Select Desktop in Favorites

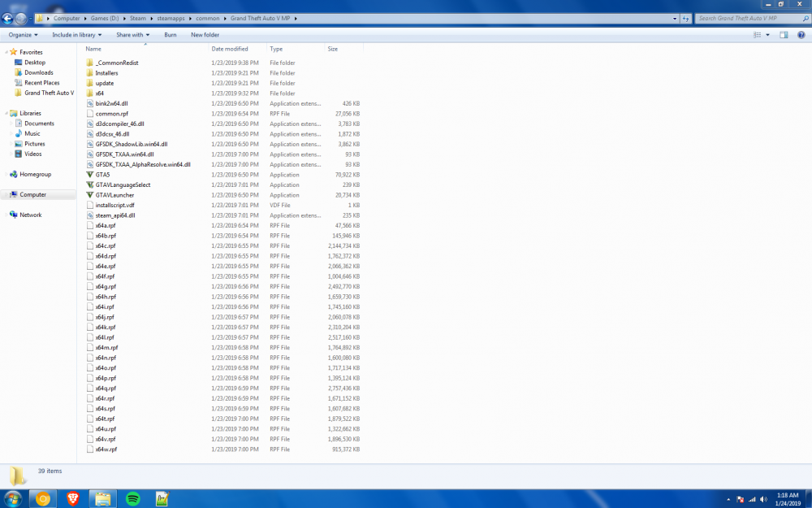[35, 63]
